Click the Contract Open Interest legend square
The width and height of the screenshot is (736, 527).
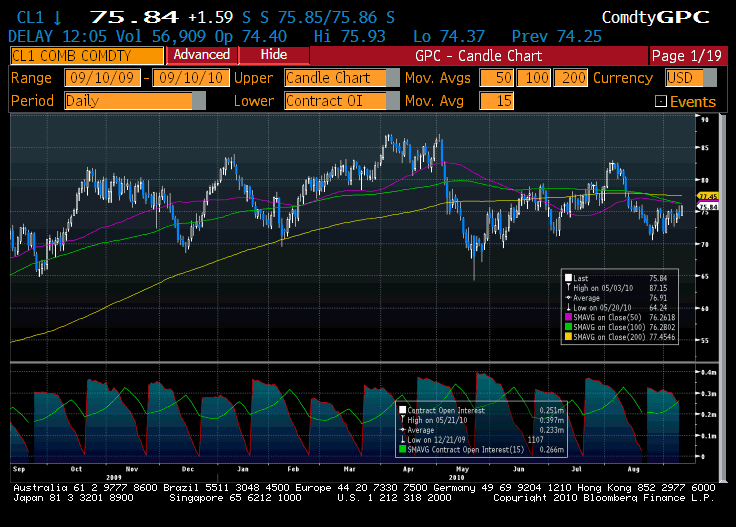pos(402,410)
